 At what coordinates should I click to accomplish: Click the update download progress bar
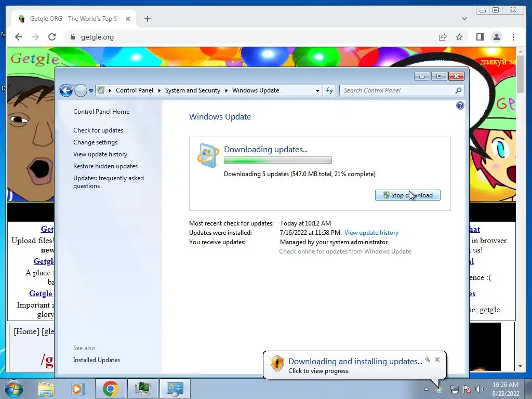(x=278, y=160)
